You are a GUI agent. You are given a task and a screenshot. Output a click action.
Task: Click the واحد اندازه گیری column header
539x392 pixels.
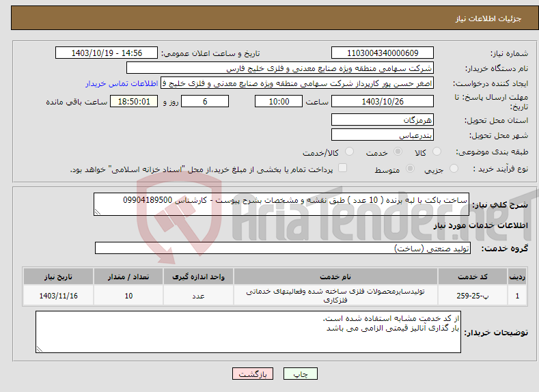coord(198,277)
